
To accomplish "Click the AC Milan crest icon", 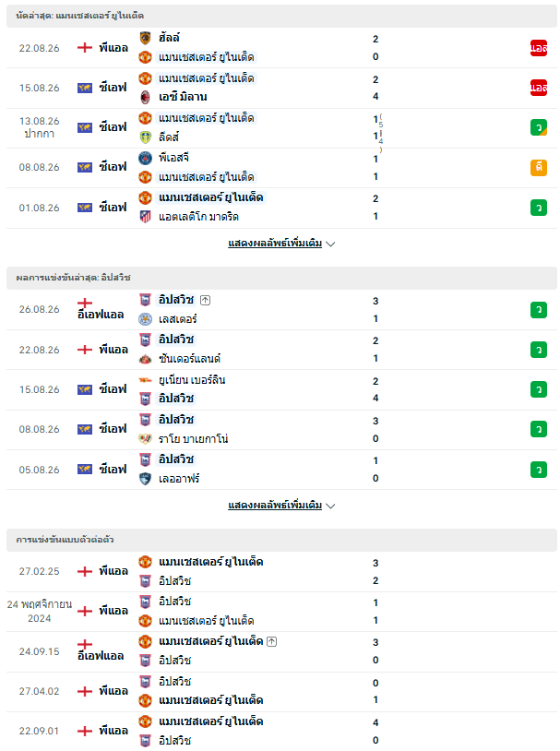I will (145, 97).
